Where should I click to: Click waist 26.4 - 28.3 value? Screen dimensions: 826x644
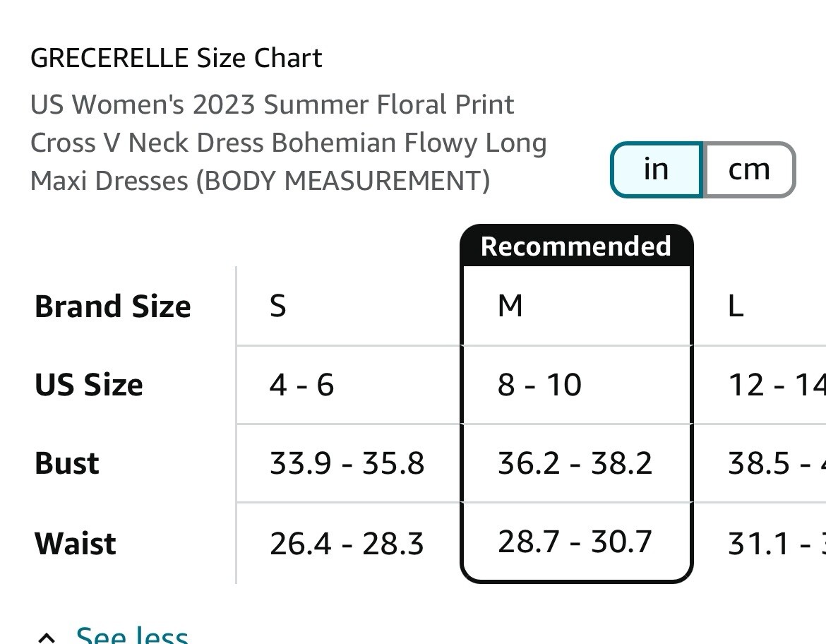point(347,543)
